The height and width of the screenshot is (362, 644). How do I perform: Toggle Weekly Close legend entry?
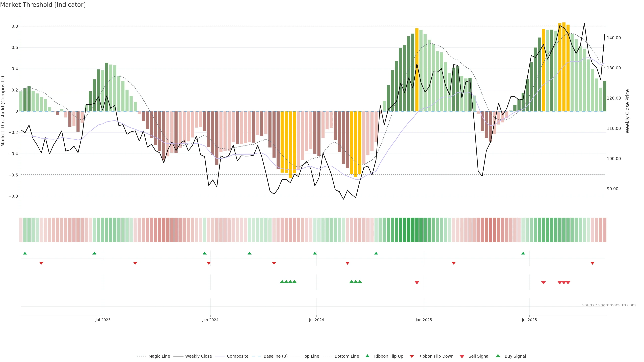(x=198, y=356)
